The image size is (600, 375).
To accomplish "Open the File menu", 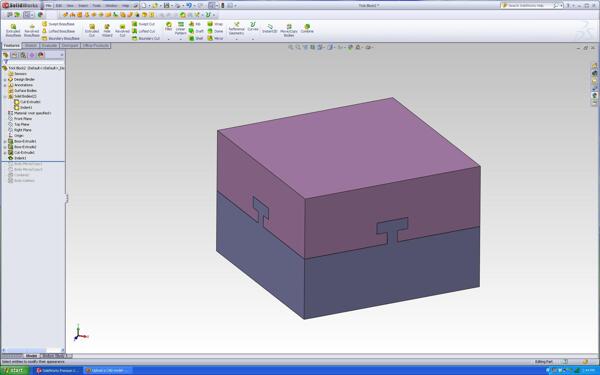I will pos(49,5).
